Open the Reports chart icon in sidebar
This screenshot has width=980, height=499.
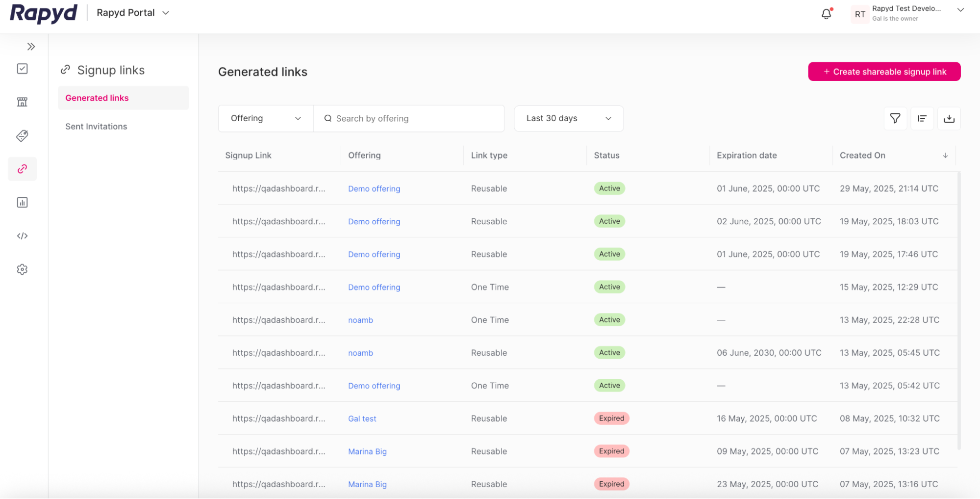coord(22,202)
